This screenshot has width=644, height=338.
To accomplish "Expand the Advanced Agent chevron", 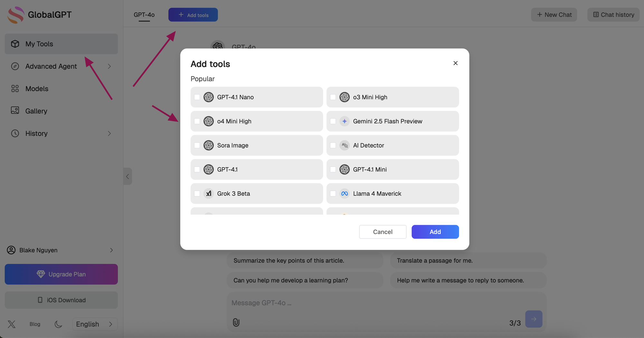I will (109, 66).
